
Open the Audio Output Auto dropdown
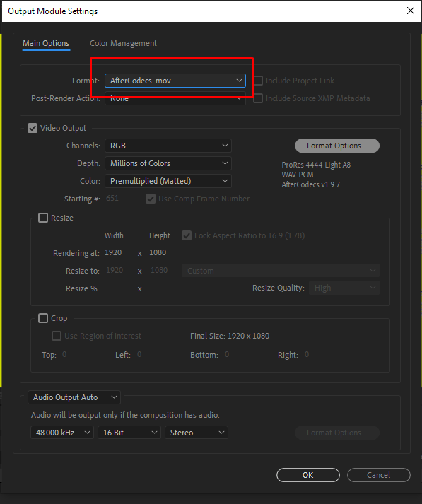tap(74, 397)
